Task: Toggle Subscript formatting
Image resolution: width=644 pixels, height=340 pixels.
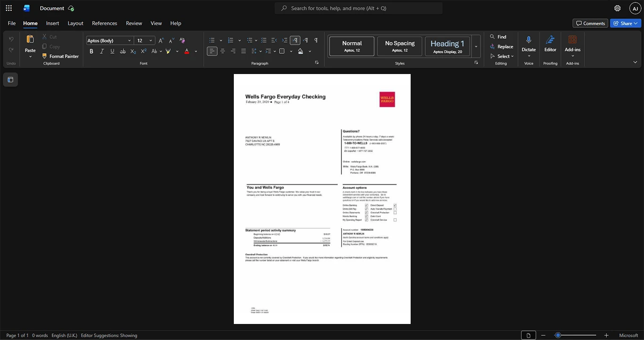Action: 133,51
